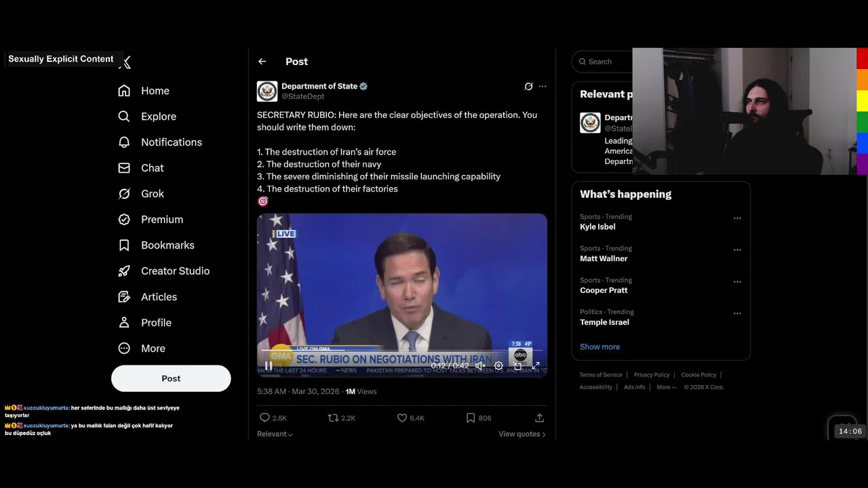Open Bookmarks in the sidebar

pyautogui.click(x=156, y=245)
